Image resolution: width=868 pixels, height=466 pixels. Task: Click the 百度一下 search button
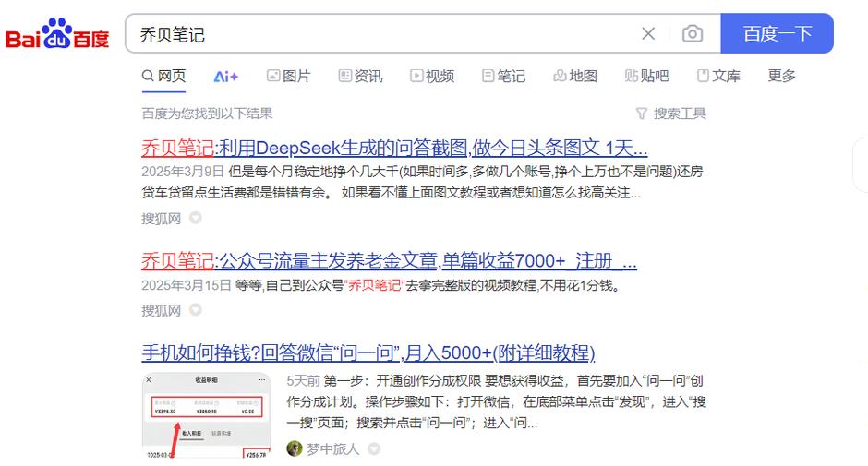778,34
